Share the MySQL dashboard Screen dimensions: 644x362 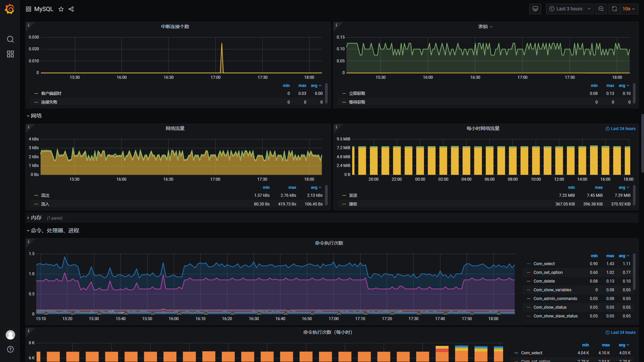click(71, 9)
